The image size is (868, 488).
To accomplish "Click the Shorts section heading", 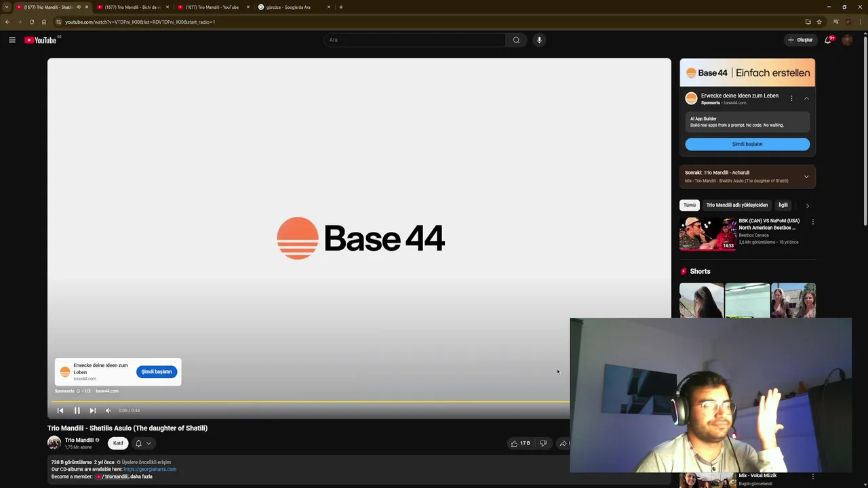I will (x=700, y=271).
